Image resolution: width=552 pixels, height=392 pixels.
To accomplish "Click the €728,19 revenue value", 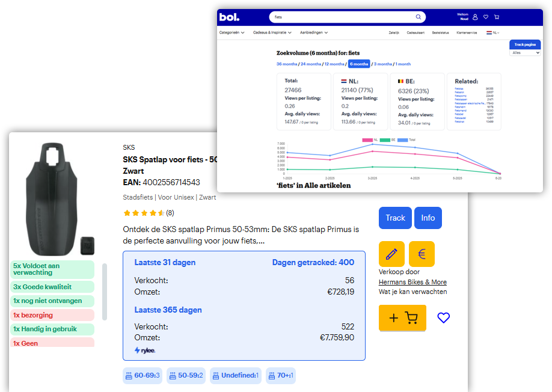I will (341, 292).
